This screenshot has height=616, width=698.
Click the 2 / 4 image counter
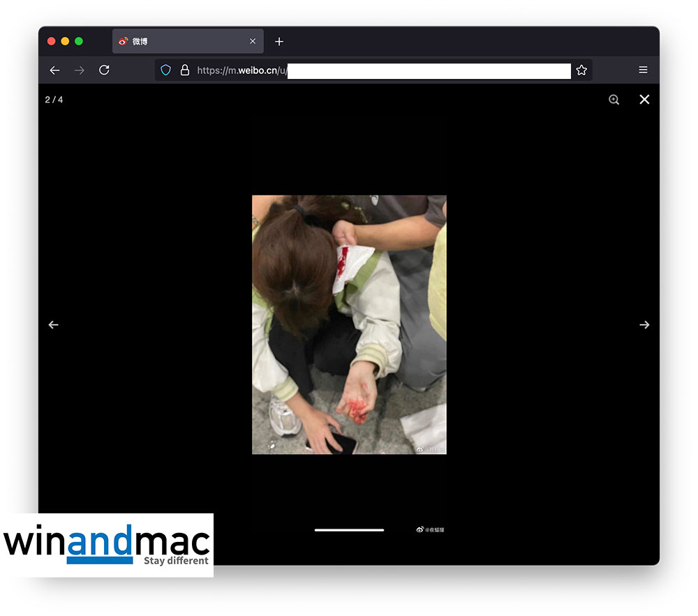(x=54, y=99)
